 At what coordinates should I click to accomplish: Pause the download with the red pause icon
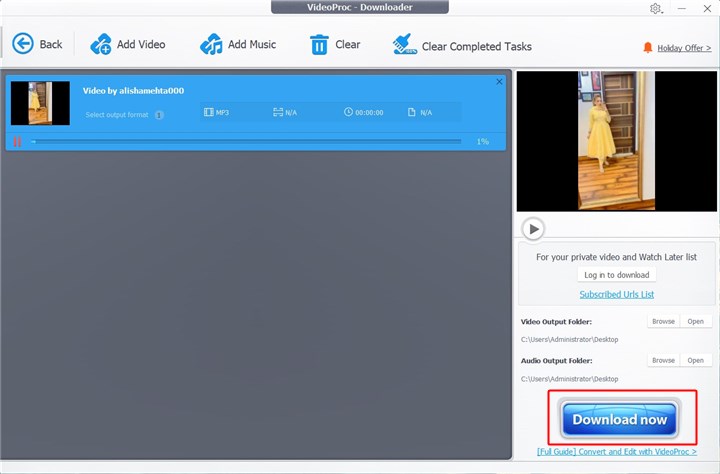tap(18, 142)
